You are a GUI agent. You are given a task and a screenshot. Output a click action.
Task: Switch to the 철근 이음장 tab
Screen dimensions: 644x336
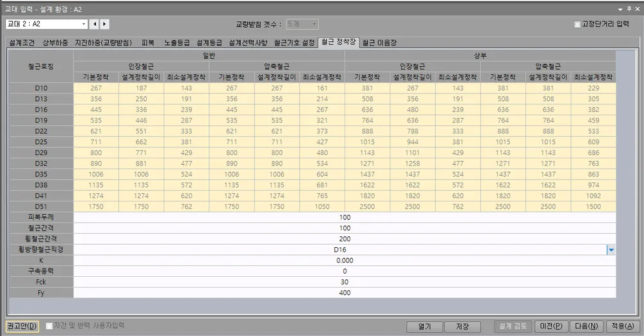point(379,42)
